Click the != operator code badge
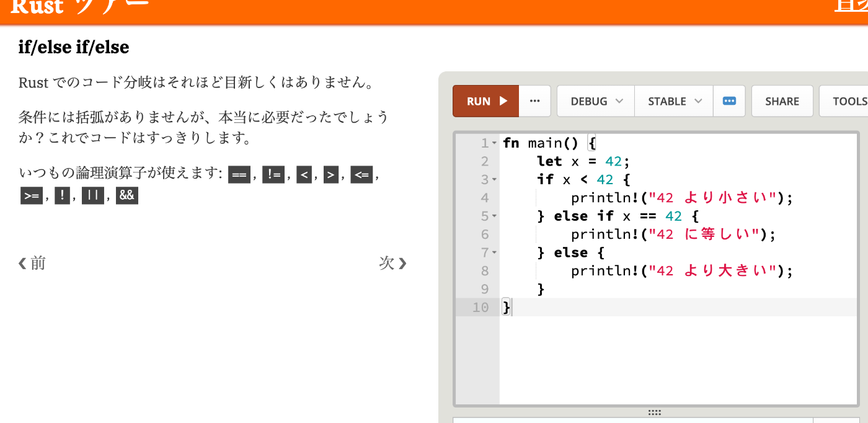The height and width of the screenshot is (423, 868). (273, 175)
